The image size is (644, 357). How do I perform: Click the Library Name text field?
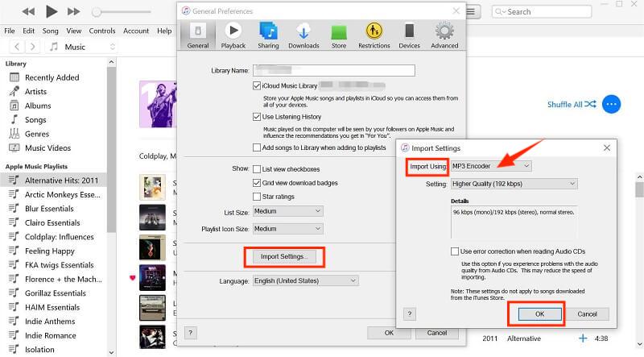coord(333,70)
